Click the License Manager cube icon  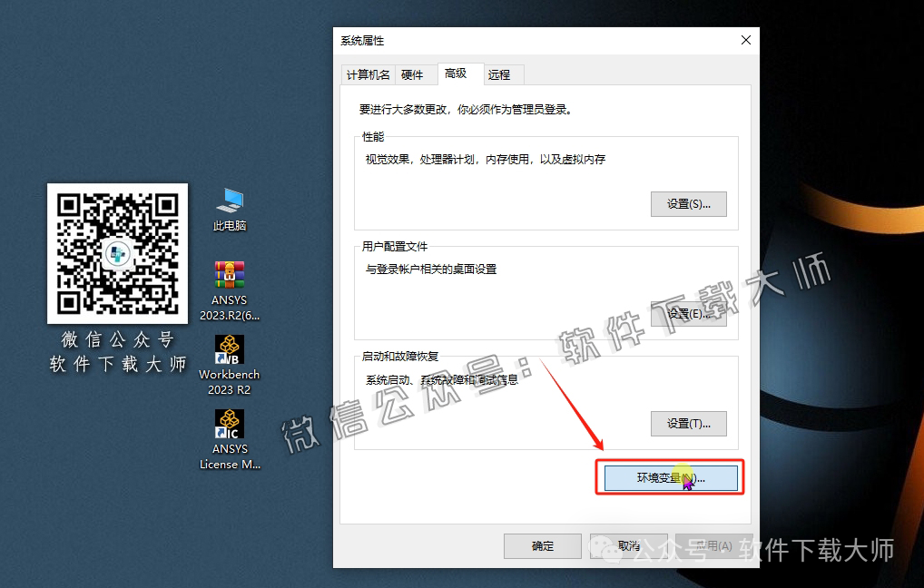coord(229,422)
